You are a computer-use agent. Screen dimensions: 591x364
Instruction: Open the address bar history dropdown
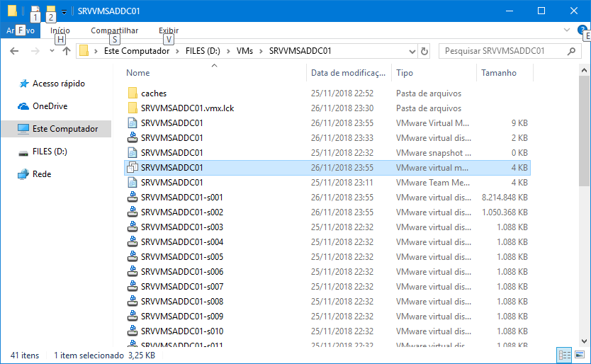[x=413, y=51]
